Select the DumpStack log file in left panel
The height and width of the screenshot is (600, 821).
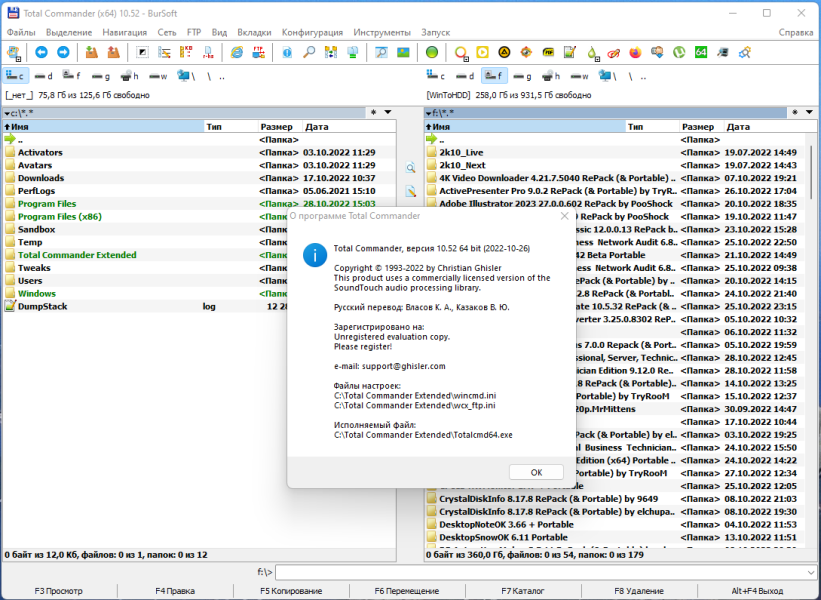[199, 306]
